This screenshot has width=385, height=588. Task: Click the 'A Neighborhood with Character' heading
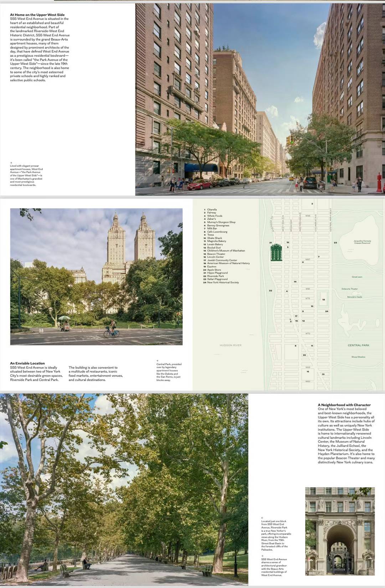tap(344, 405)
